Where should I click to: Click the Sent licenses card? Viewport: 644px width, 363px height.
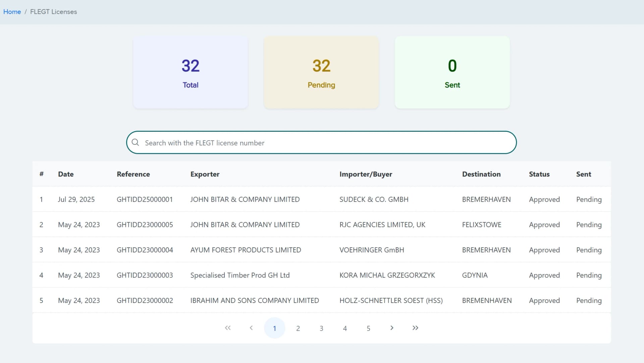[452, 72]
